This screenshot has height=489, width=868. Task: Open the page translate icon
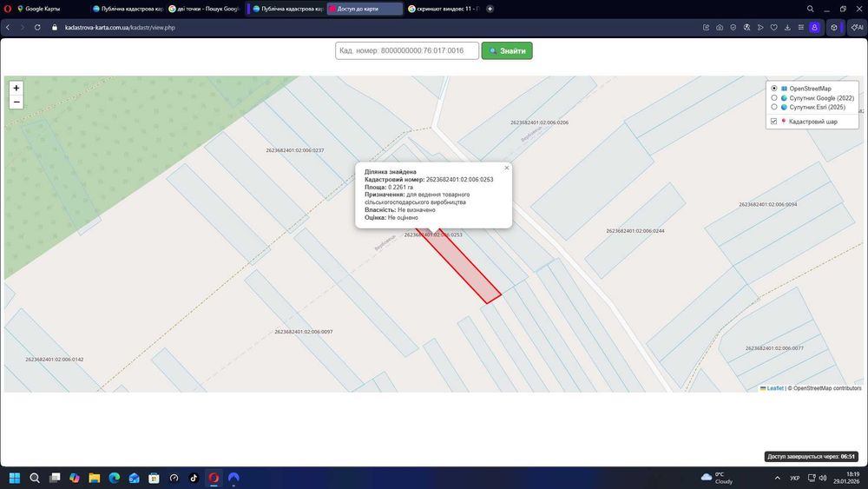pos(746,27)
